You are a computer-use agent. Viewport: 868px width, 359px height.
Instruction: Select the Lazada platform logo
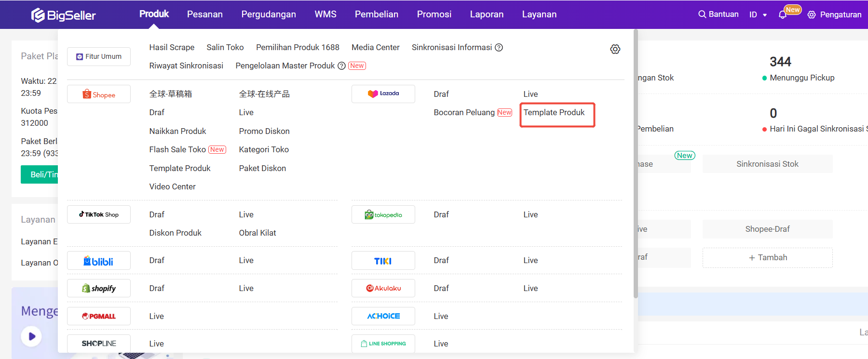(x=383, y=93)
